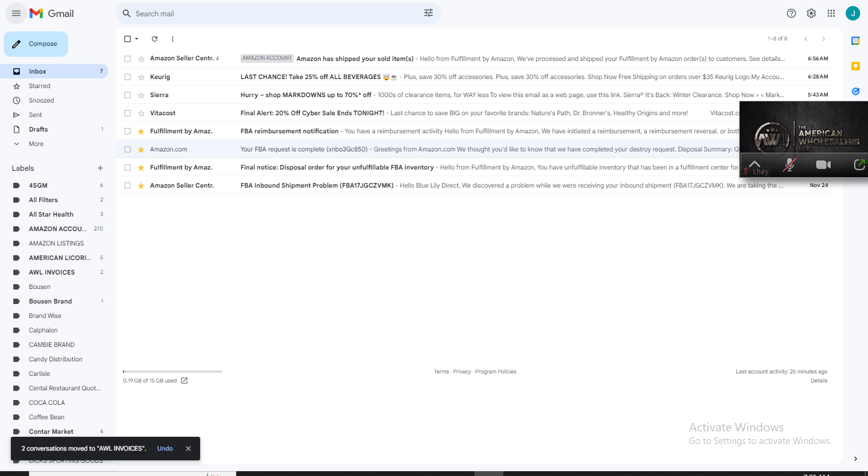Open account activity Details link
This screenshot has height=476, width=868.
tap(819, 381)
